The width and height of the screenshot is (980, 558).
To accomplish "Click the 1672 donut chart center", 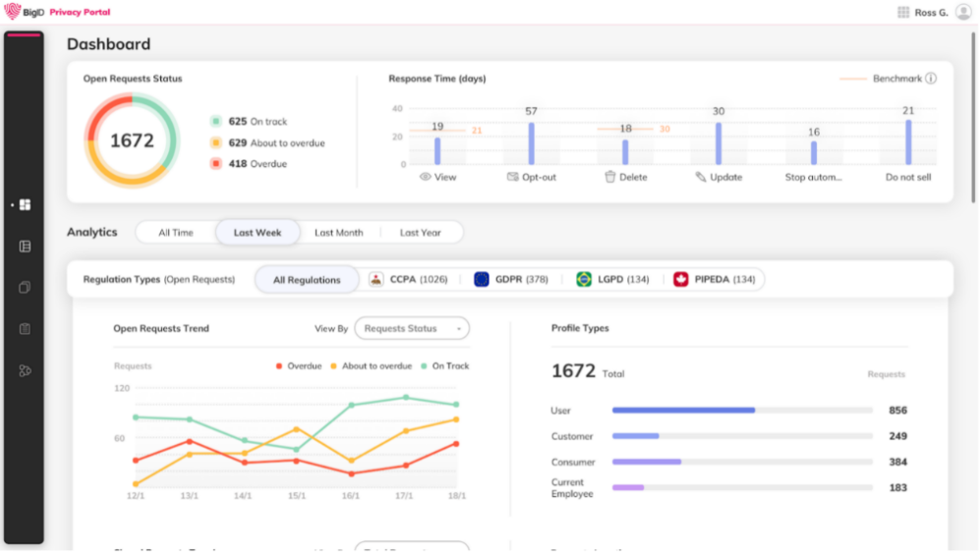I will 132,140.
